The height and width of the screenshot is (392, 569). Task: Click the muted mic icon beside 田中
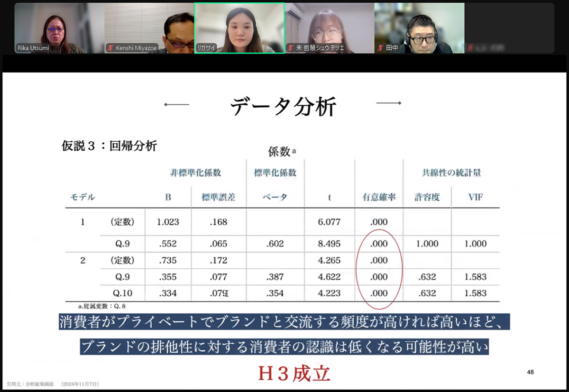point(380,48)
